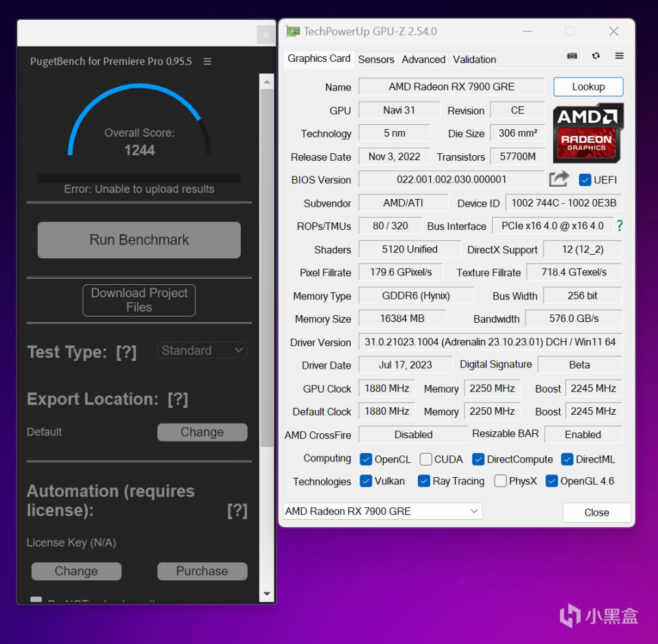Viewport: 658px width, 644px height.
Task: Refresh GPU-Z data with the refresh icon
Action: pyautogui.click(x=596, y=56)
